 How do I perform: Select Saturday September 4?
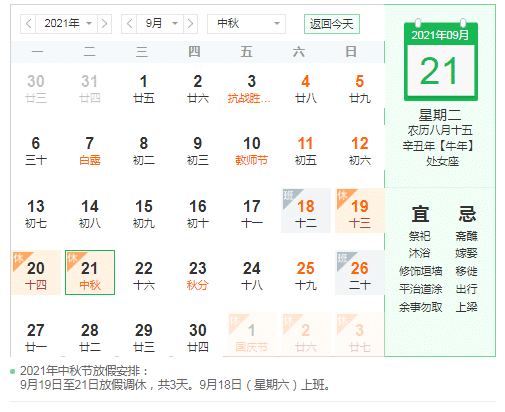tap(306, 89)
